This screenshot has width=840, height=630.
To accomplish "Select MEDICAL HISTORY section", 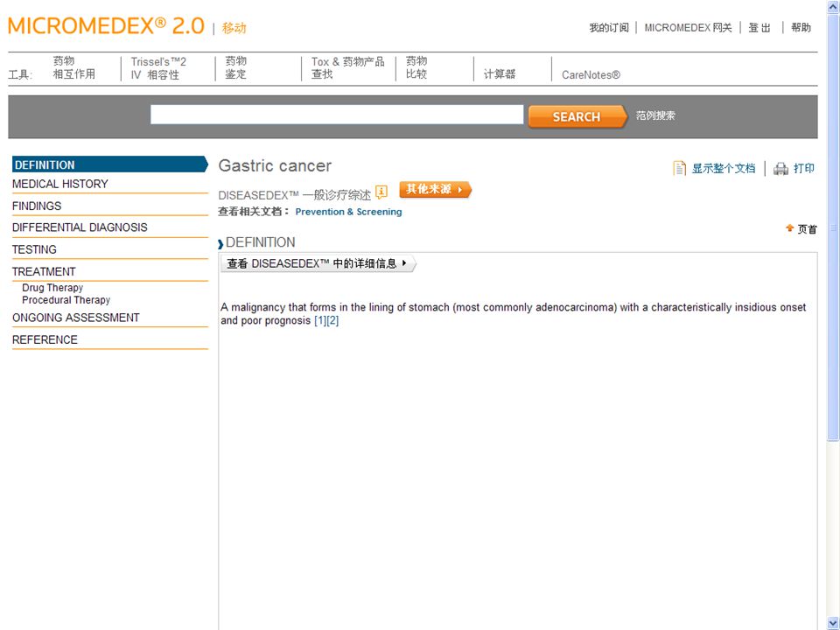I will point(60,184).
